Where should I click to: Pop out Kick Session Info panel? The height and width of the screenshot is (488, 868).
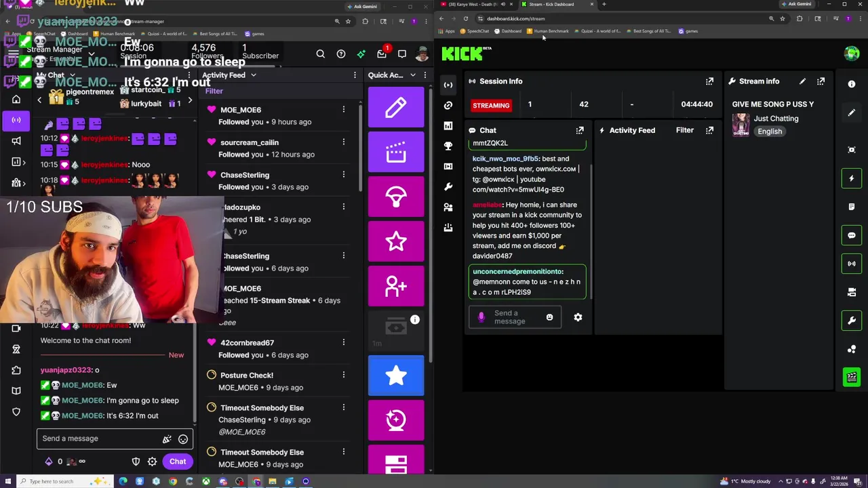point(709,81)
